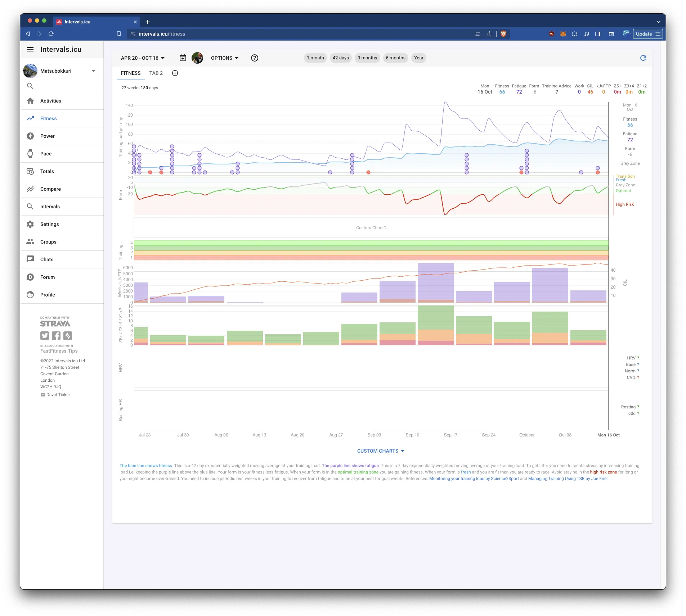Click the refresh icon at chart top right
The width and height of the screenshot is (686, 616).
pyautogui.click(x=643, y=58)
